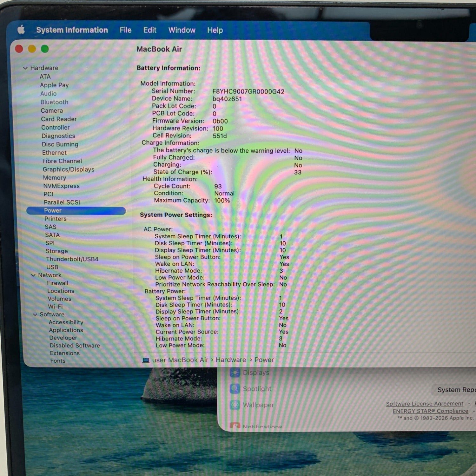
Task: Click the Cycle Count value 93
Action: [x=218, y=186]
